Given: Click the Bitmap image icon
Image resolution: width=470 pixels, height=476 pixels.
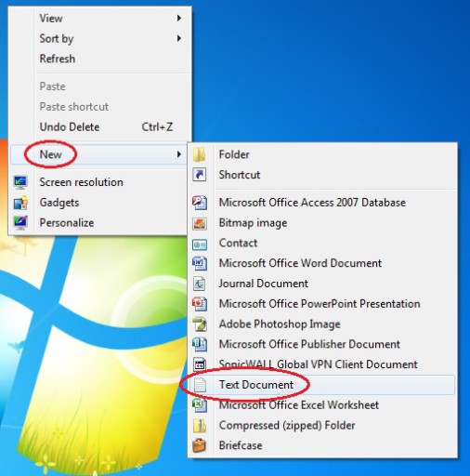Looking at the screenshot, I should 200,223.
